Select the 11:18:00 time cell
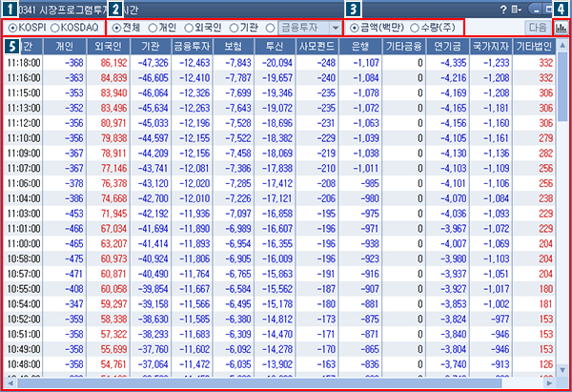572x392 pixels. coord(23,63)
